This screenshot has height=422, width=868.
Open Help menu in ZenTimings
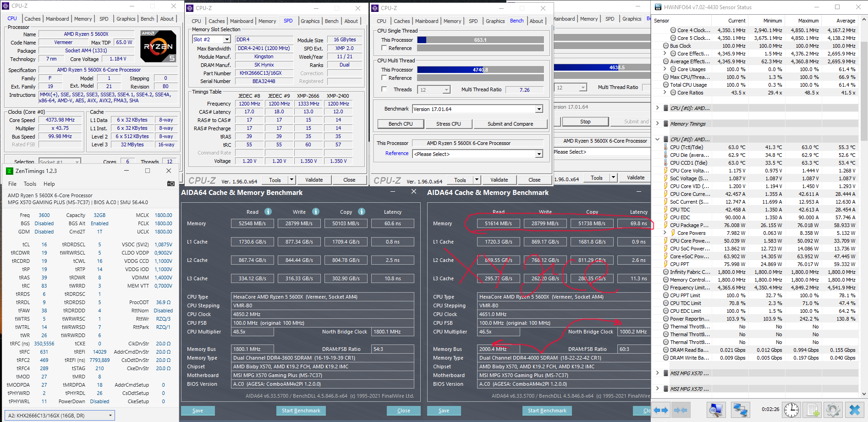(49, 184)
